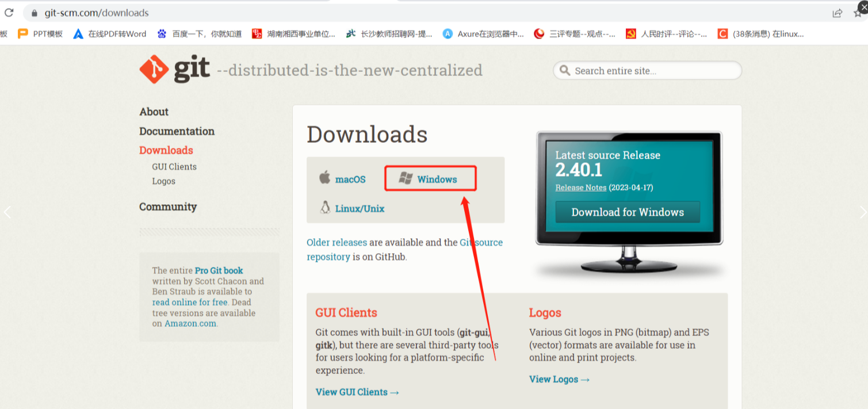Open the 长沙教师招聘网 bookmark
The width and height of the screenshot is (868, 409).
[389, 34]
